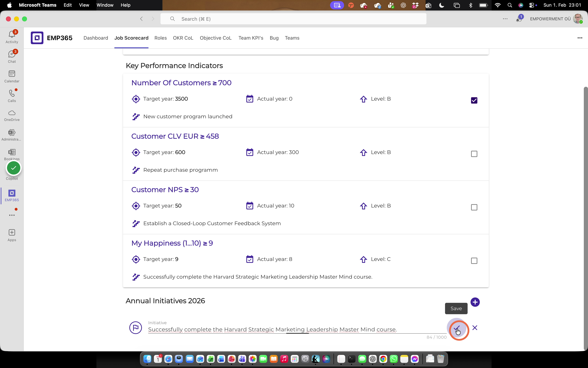The width and height of the screenshot is (588, 368).
Task: Open the Window menu in menu bar
Action: [105, 5]
